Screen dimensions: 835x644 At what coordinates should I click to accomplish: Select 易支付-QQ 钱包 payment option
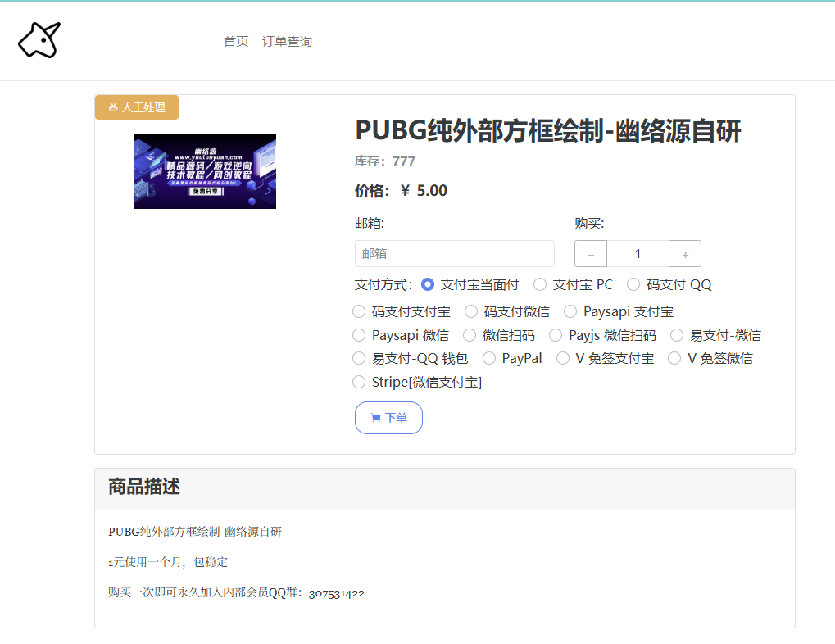359,358
